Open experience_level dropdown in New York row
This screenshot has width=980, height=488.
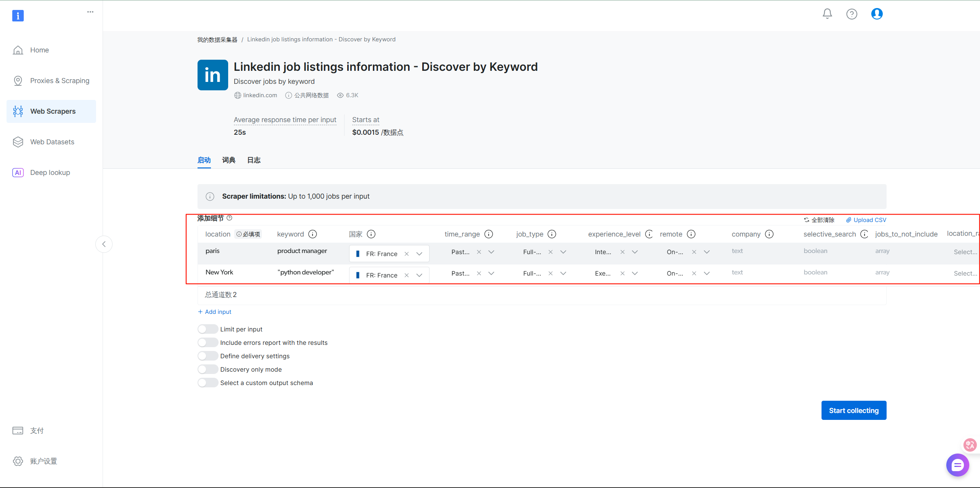pyautogui.click(x=635, y=273)
